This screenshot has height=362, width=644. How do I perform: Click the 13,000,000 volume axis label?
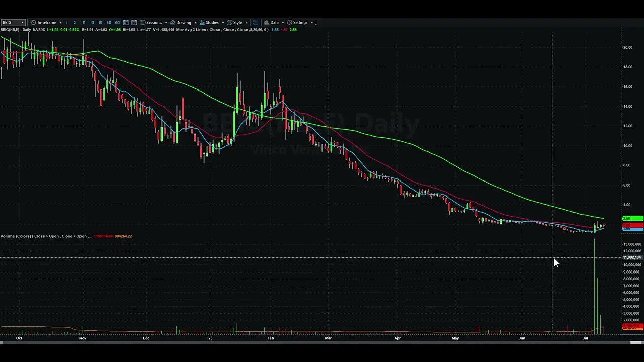[x=632, y=244]
